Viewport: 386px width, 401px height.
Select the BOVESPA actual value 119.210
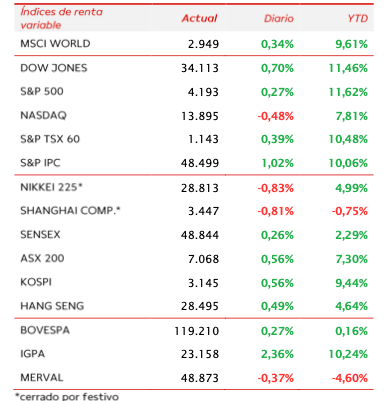pos(196,331)
